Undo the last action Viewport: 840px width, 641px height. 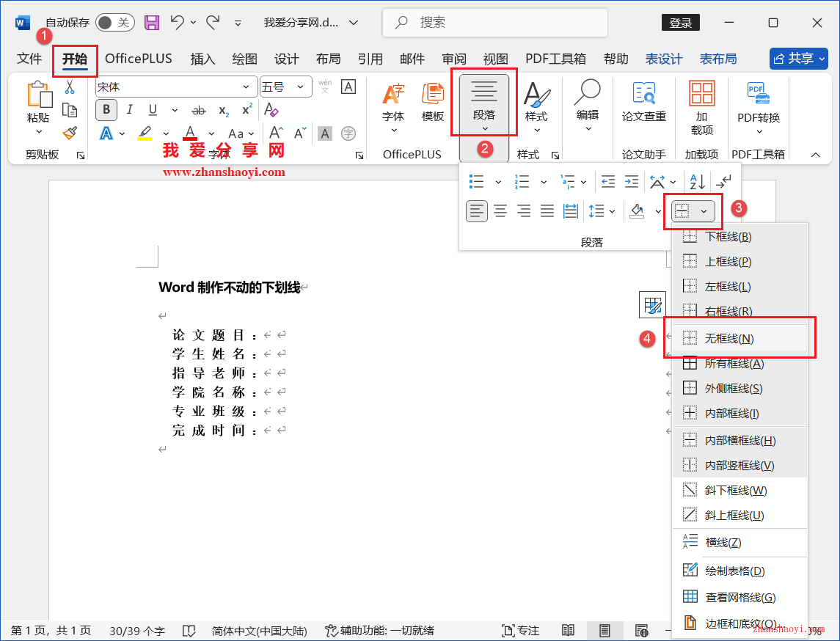coord(177,23)
